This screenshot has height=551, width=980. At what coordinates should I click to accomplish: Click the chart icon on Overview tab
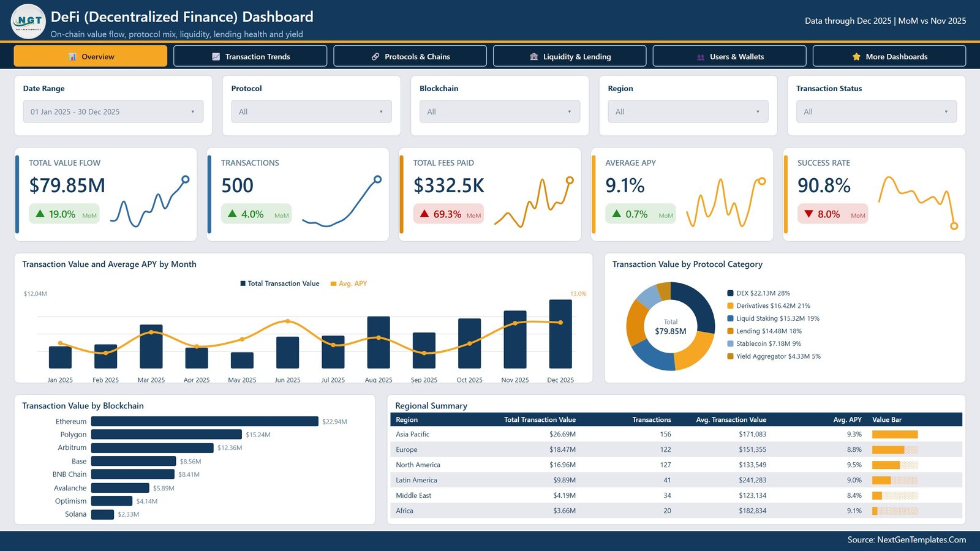(x=72, y=57)
